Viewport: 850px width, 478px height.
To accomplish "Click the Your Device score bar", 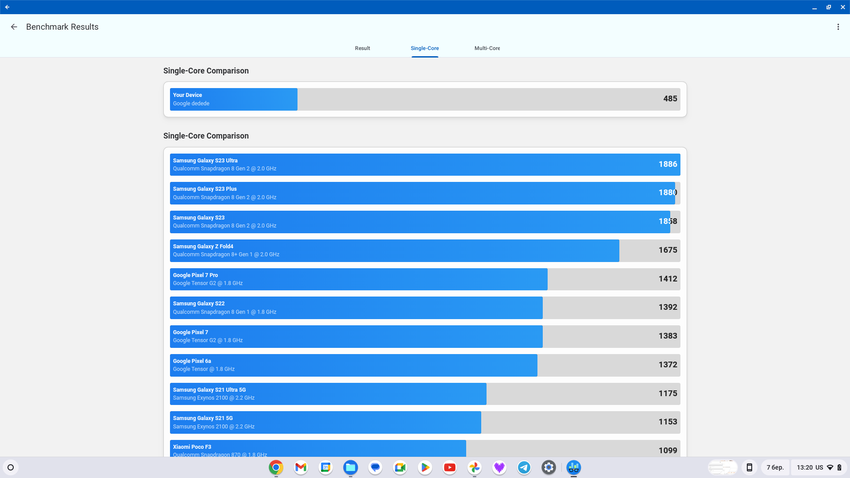I will tap(425, 99).
